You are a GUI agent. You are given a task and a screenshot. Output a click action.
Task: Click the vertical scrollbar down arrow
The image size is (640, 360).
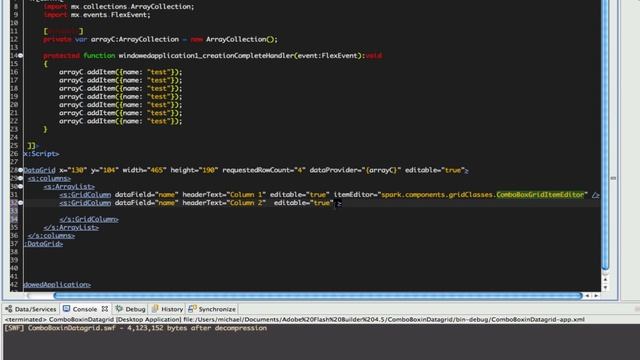pyautogui.click(x=605, y=287)
